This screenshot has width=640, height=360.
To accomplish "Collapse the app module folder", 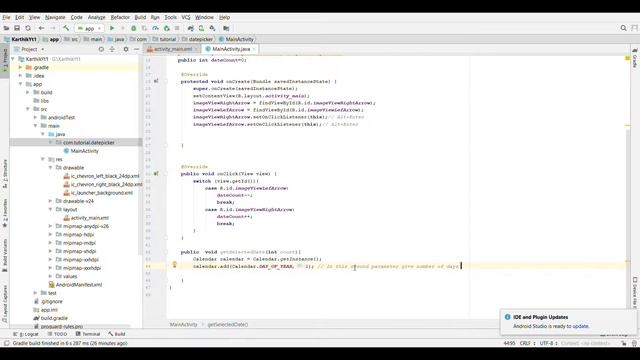I will coord(20,84).
